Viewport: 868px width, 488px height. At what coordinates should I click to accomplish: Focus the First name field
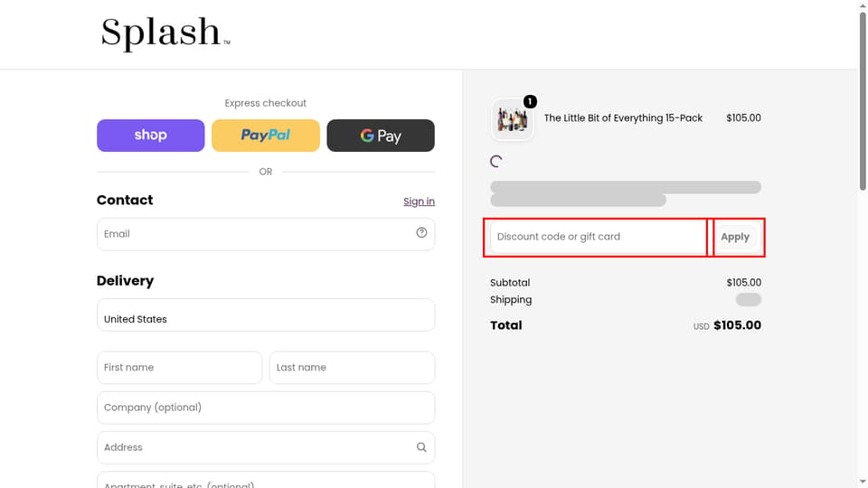coord(179,368)
